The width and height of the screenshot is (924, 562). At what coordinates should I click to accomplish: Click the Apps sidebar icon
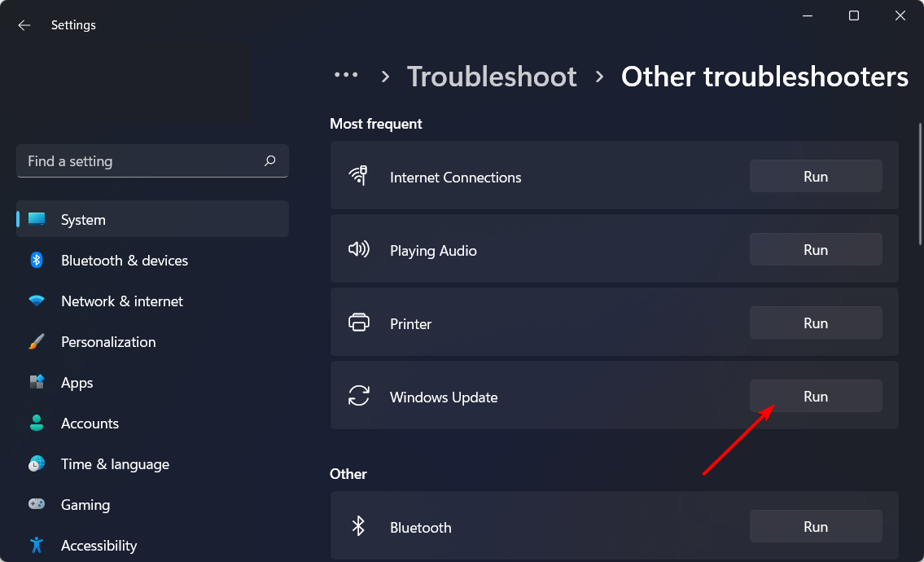click(37, 383)
